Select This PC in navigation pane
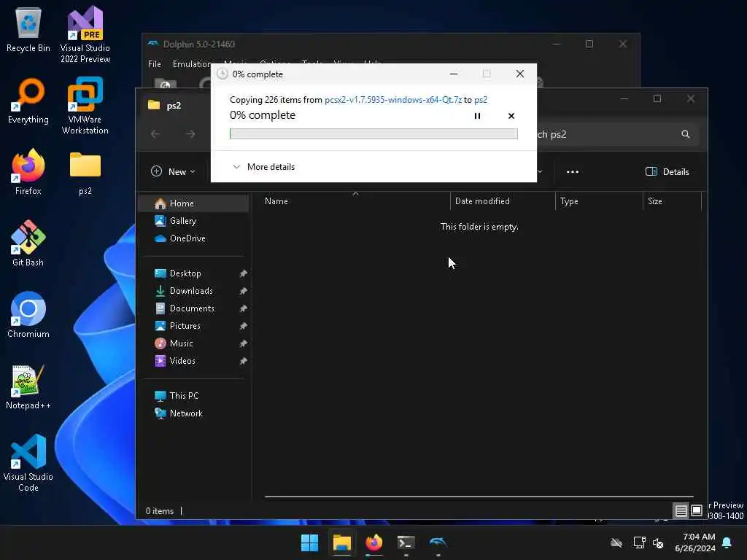 click(193, 396)
